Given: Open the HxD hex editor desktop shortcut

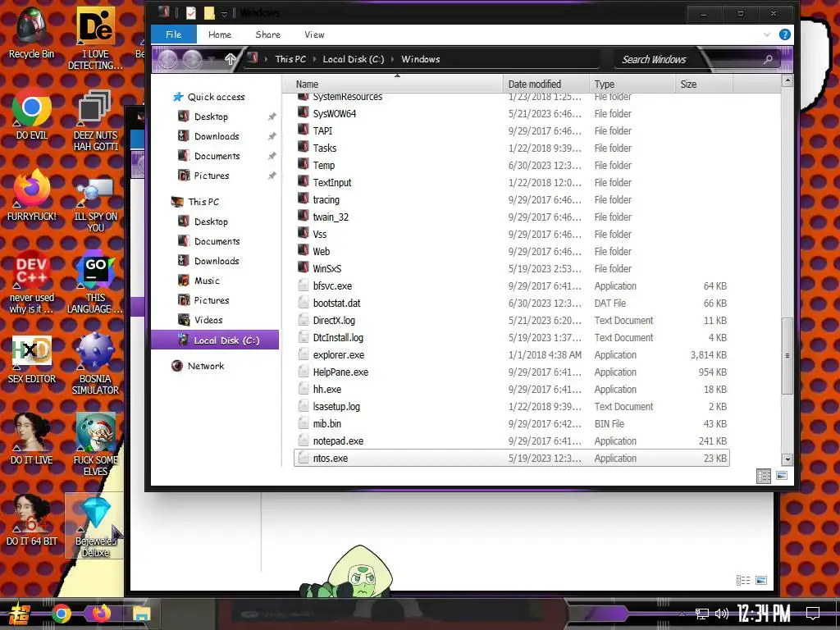Looking at the screenshot, I should click(32, 359).
